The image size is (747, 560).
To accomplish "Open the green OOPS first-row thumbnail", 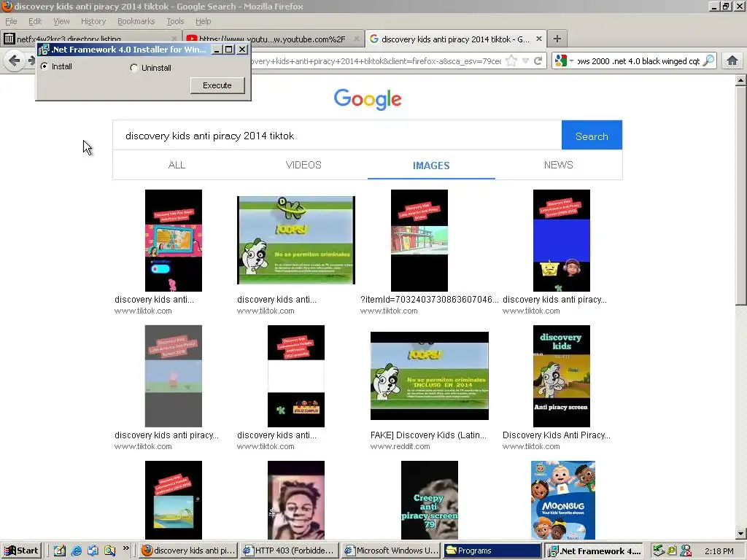I will [296, 240].
